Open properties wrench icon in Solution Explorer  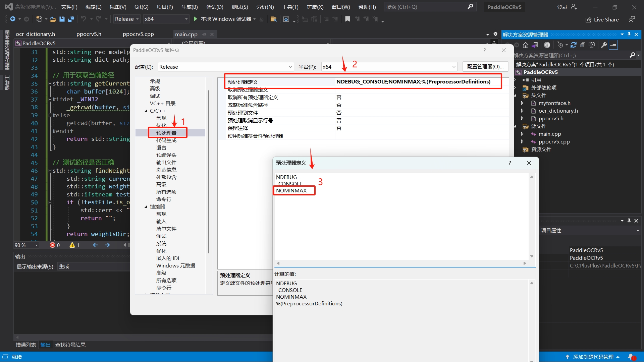[x=604, y=45]
